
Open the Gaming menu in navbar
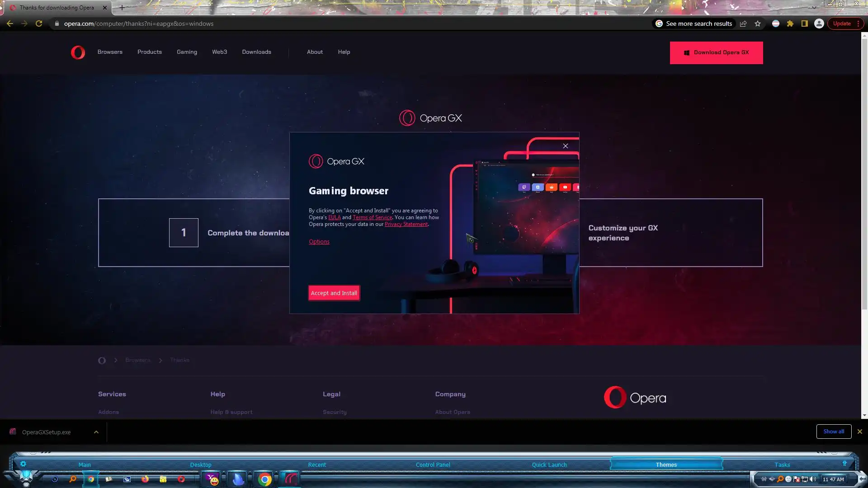click(187, 52)
